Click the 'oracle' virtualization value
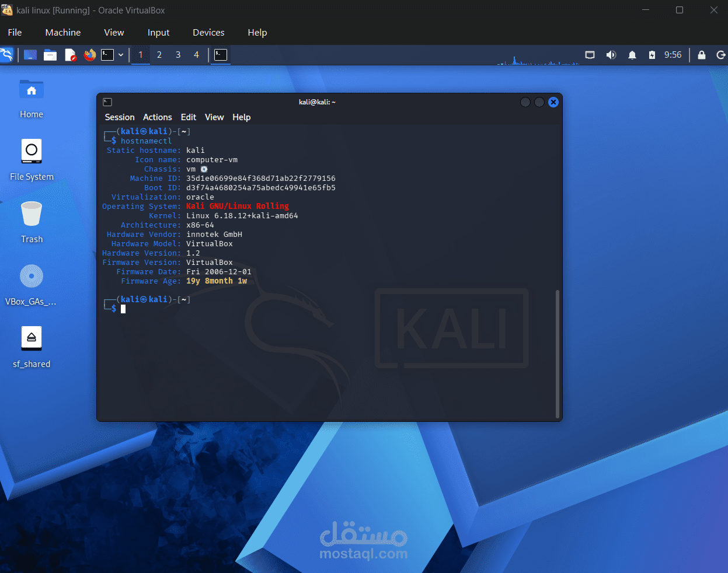Viewport: 728px width, 573px height. click(x=200, y=197)
